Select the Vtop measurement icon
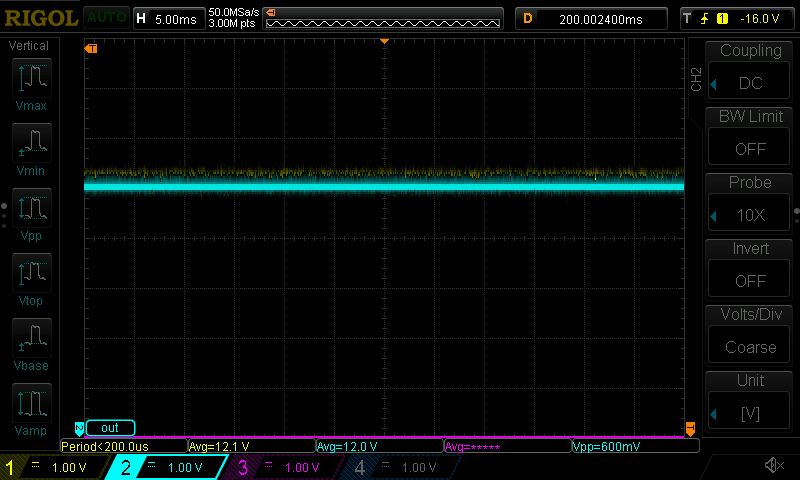 (32, 273)
